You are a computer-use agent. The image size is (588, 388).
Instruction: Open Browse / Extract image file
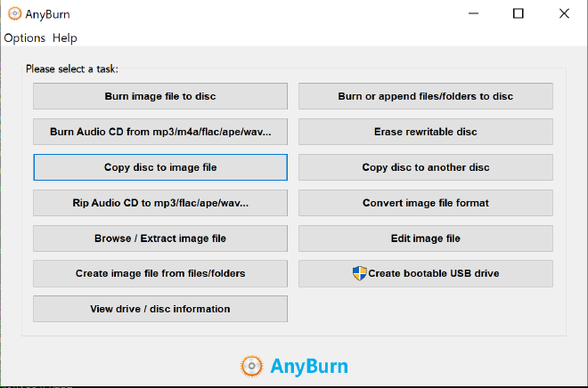click(x=160, y=238)
